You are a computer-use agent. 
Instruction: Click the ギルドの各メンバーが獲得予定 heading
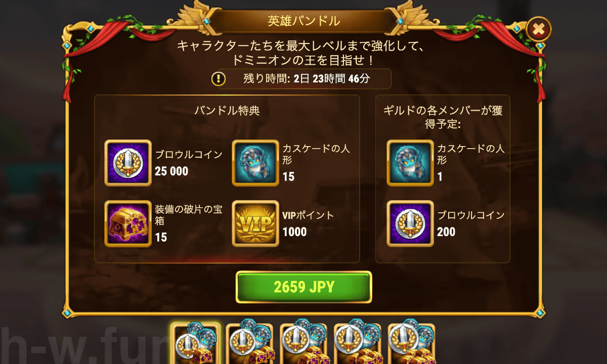443,116
